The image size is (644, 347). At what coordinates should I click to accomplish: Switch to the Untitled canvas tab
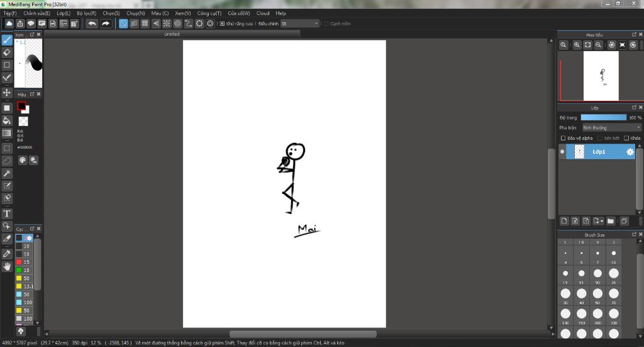point(172,34)
